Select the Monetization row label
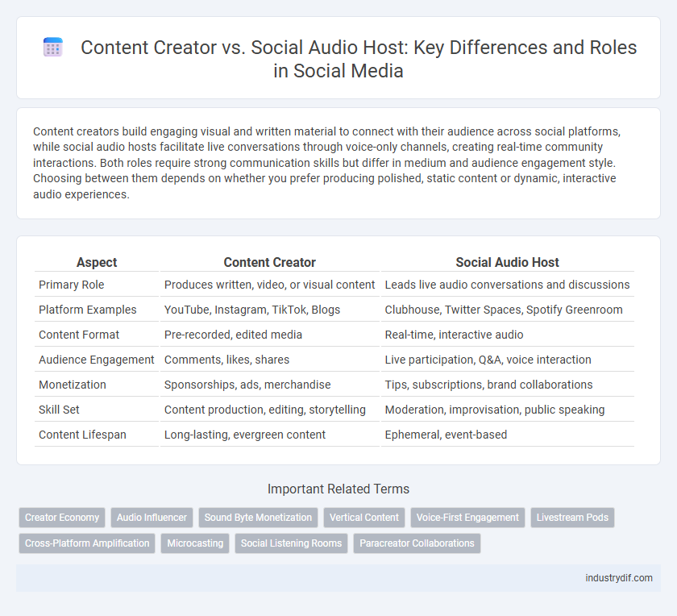The height and width of the screenshot is (616, 677). (72, 385)
